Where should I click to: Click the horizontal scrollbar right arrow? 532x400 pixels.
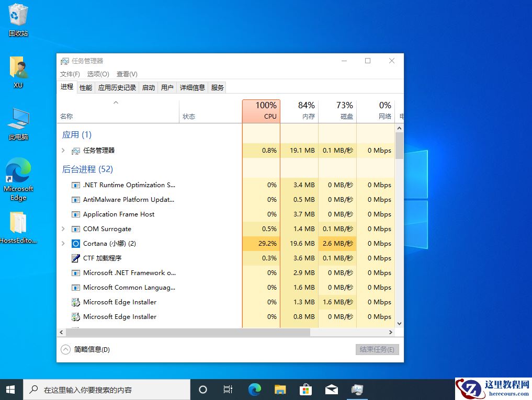click(391, 332)
